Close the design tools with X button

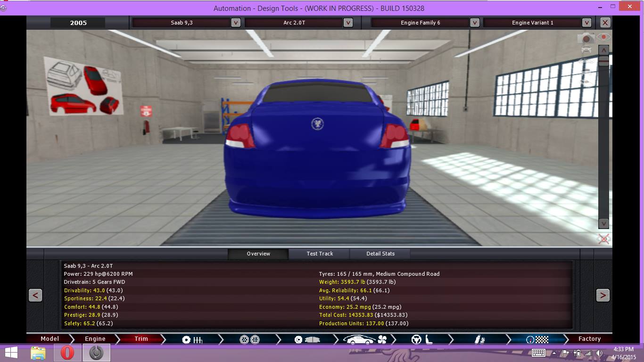[x=605, y=22]
